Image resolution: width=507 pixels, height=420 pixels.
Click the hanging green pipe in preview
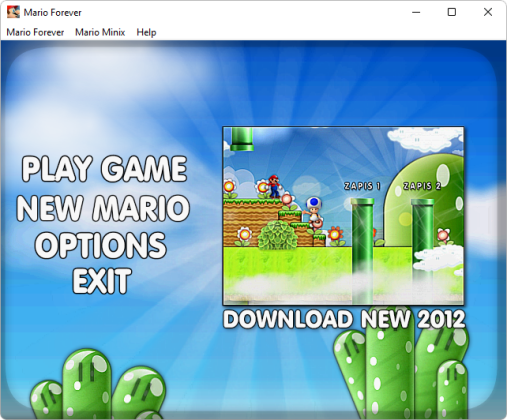tap(242, 139)
